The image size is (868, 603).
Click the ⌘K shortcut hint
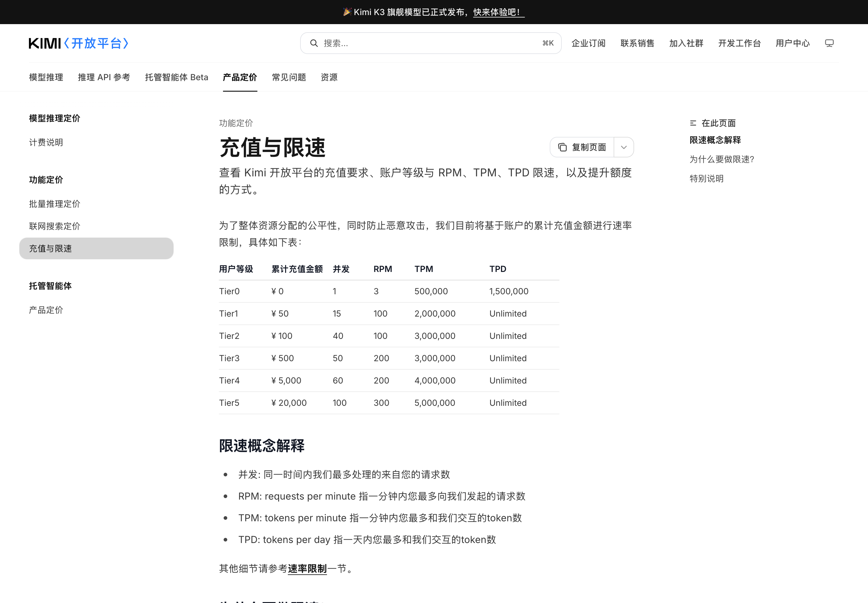(x=548, y=43)
